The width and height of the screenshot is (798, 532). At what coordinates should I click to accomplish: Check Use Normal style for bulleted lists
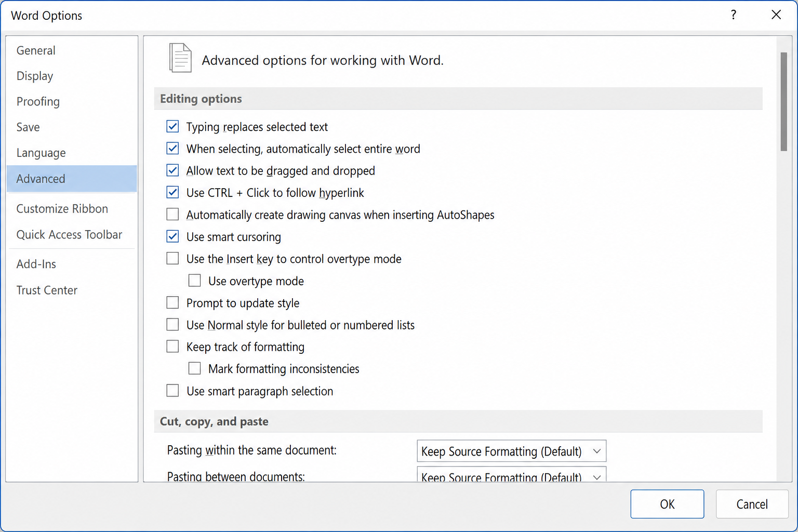point(172,325)
